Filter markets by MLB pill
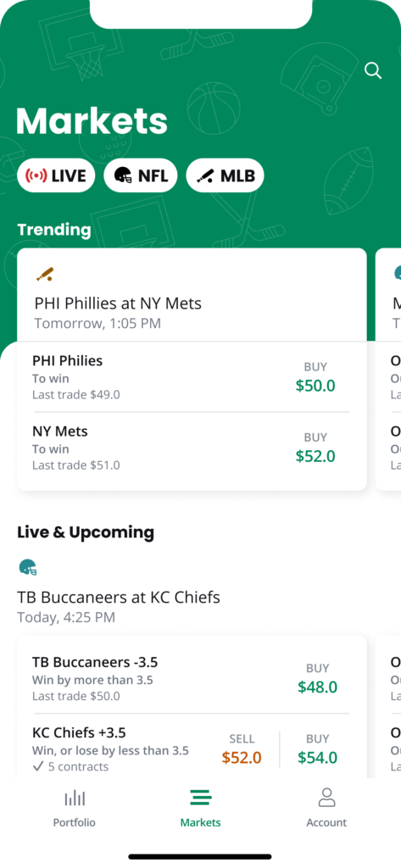Screen dimensions: 401x868 (225, 176)
